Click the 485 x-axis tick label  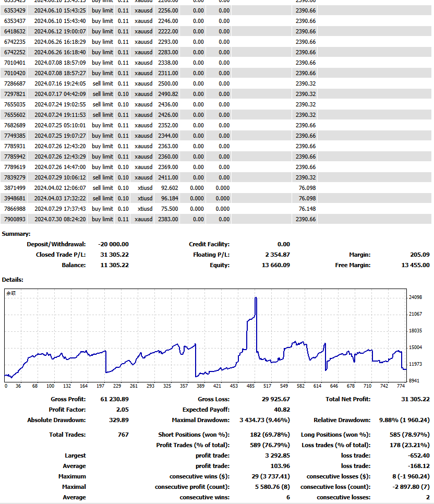pyautogui.click(x=251, y=386)
